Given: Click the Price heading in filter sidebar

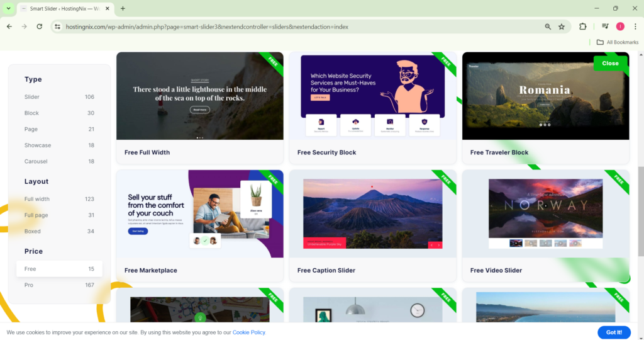Looking at the screenshot, I should tap(33, 251).
